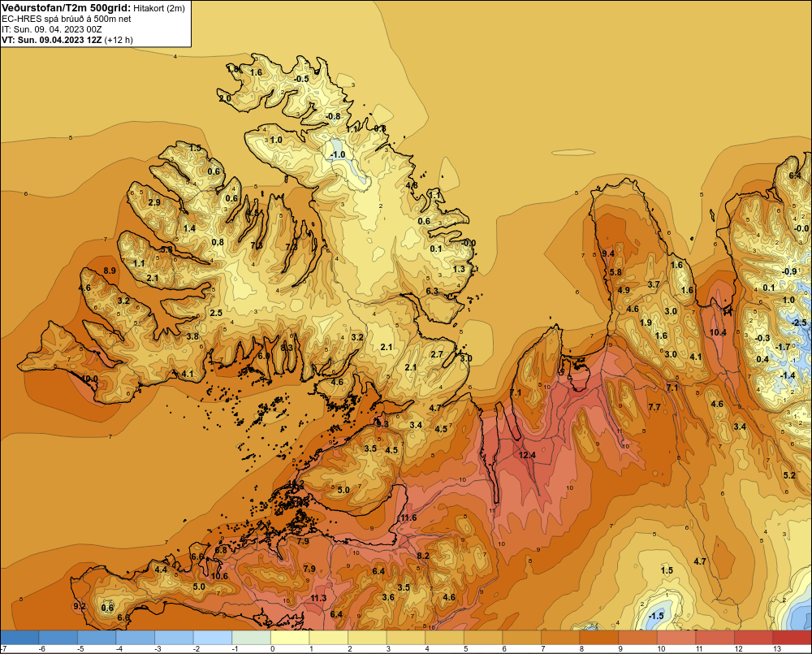
Task: Click the 4.4 temperature value
Action: coord(161,570)
